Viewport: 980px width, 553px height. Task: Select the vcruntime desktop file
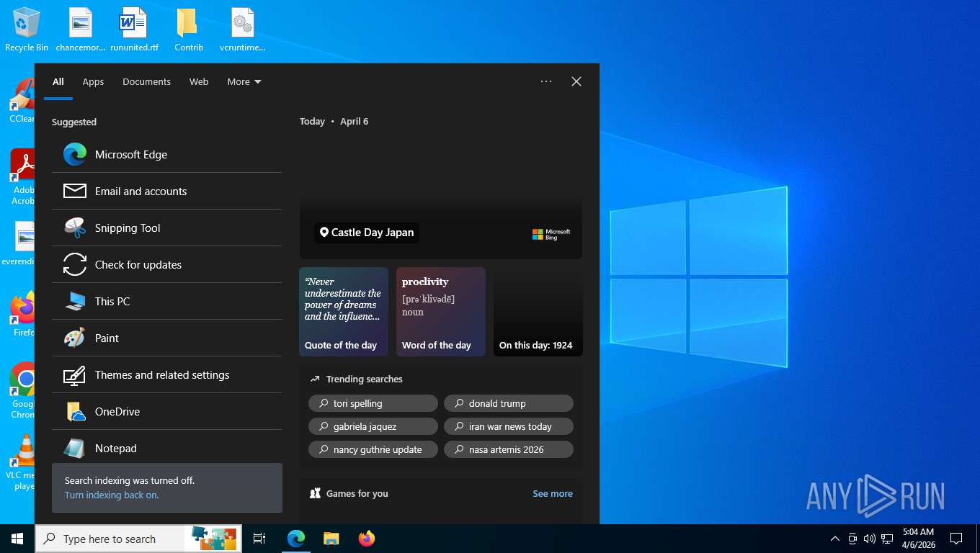click(x=242, y=30)
